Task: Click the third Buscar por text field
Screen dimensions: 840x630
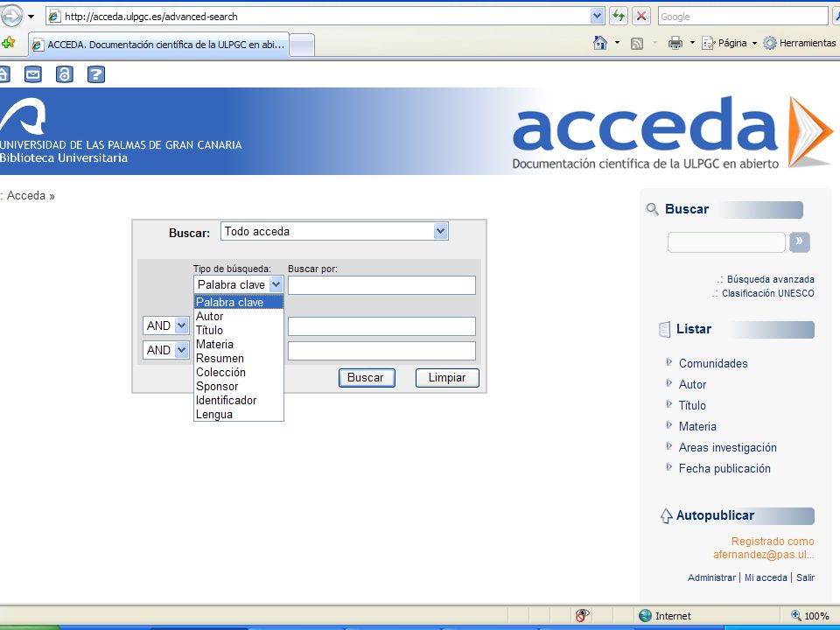Action: click(x=381, y=351)
